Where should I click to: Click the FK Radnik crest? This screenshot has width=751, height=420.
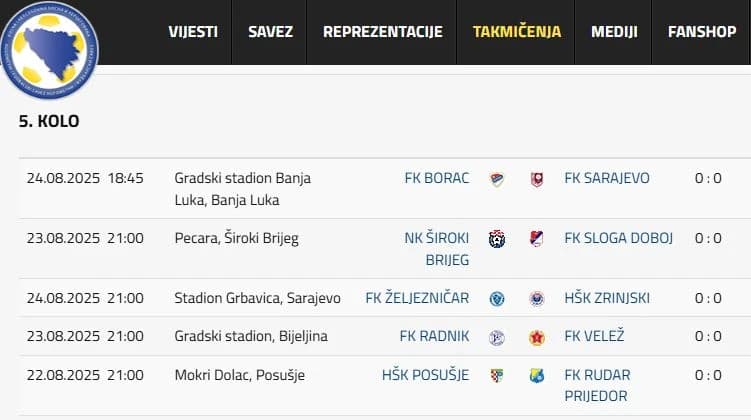tap(497, 338)
